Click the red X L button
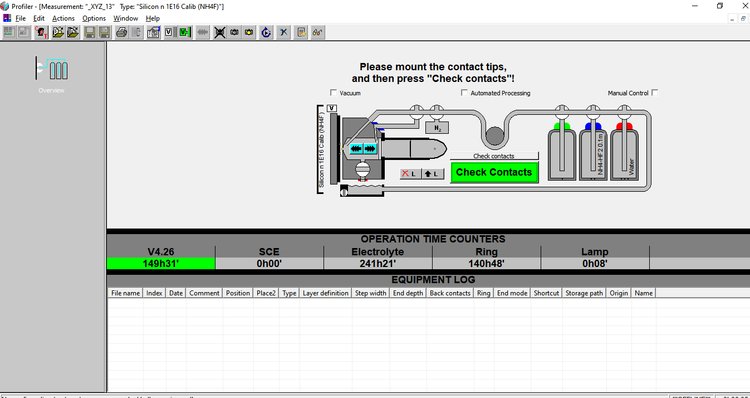750x398 pixels. tap(410, 174)
